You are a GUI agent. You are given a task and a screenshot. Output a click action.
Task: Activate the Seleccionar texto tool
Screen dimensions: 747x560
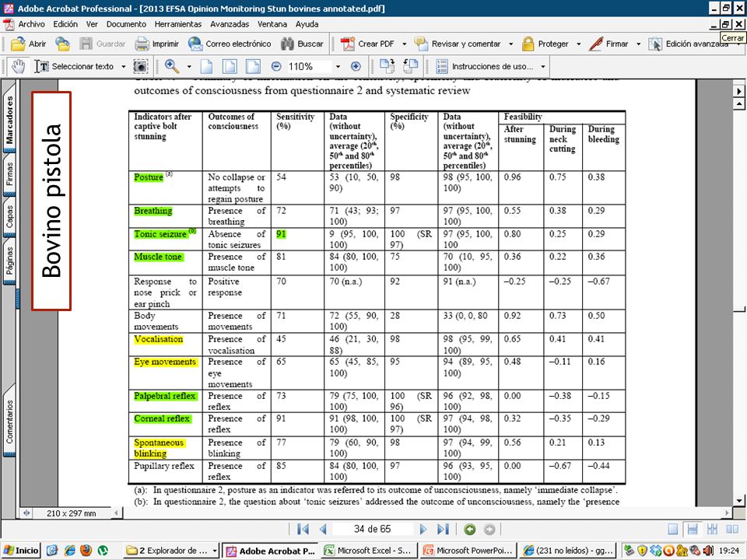pos(75,67)
